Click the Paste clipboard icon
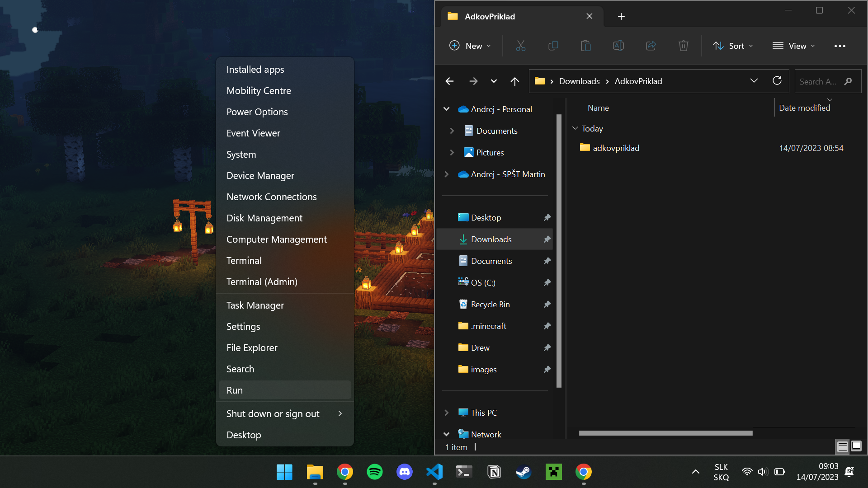The image size is (868, 488). (585, 46)
